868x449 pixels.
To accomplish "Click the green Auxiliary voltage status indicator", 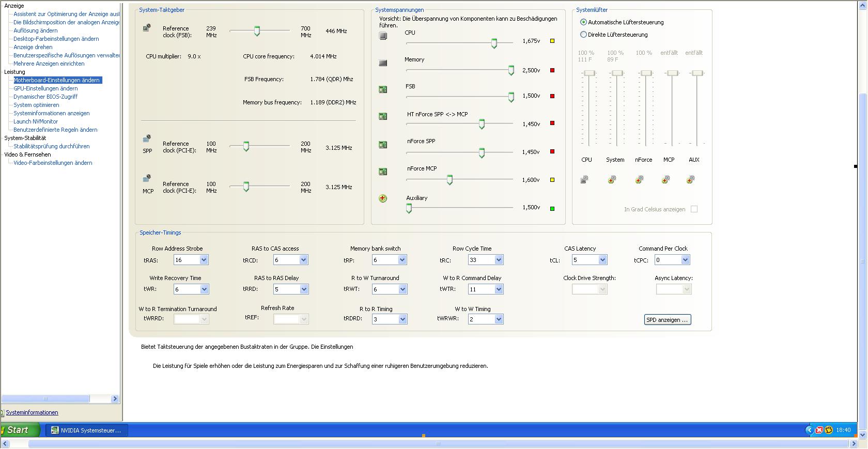I will [x=552, y=209].
